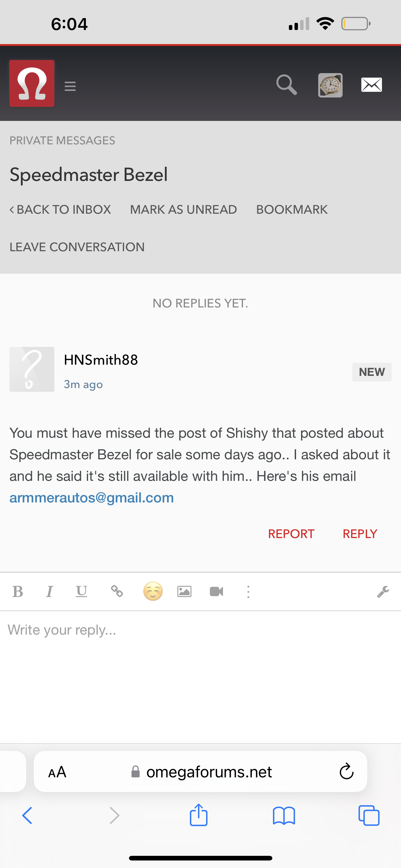Toggle underline formatting in editor
Viewport: 401px width, 868px height.
[82, 591]
